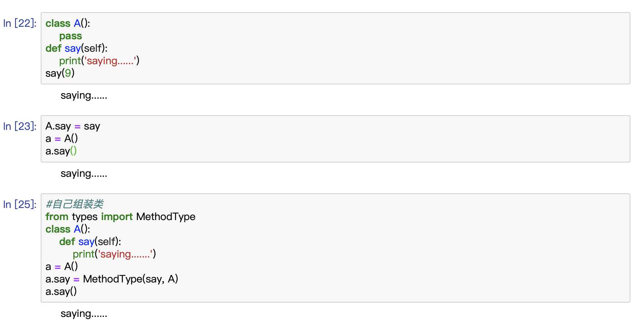Click the Chinese comment line in cell 25

pos(74,204)
